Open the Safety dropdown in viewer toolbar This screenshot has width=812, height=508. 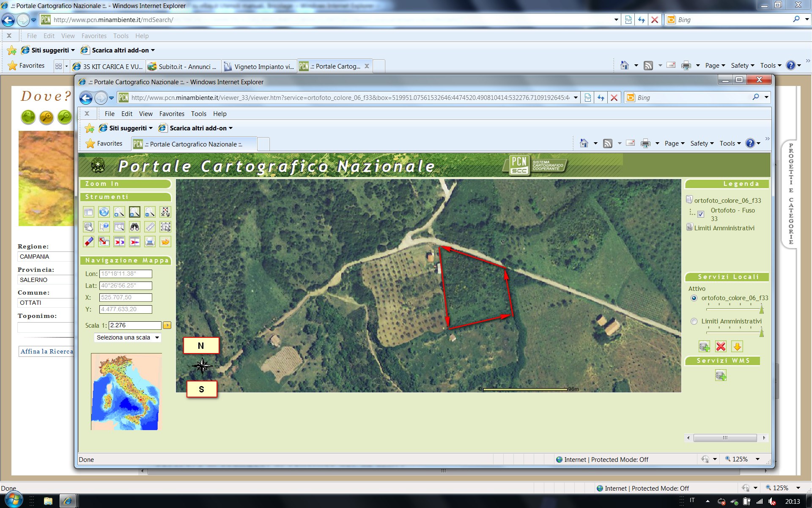click(x=702, y=144)
